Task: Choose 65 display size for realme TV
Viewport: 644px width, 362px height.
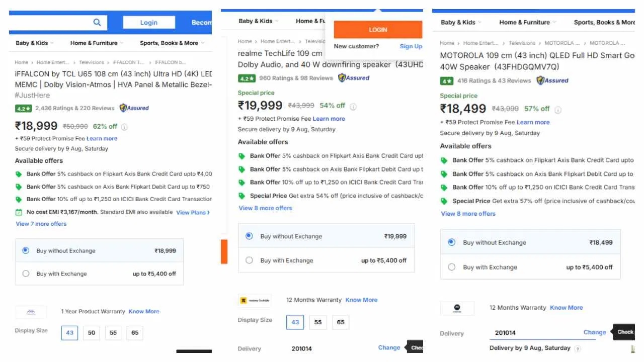Action: point(341,322)
